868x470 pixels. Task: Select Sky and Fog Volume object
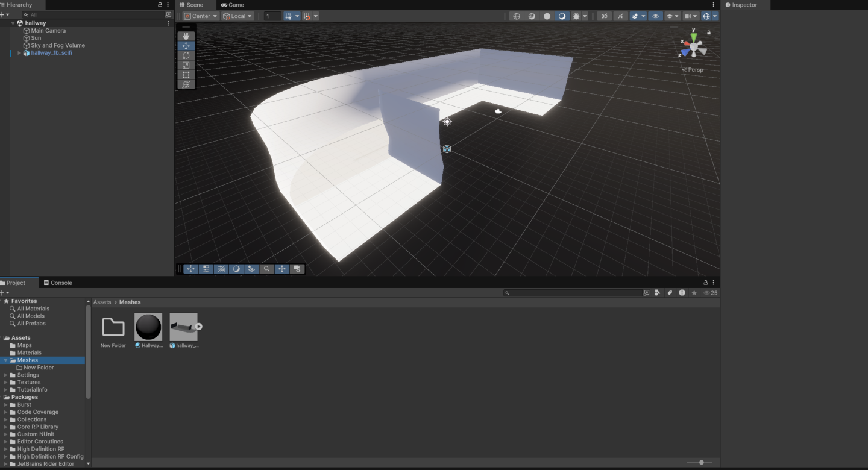click(x=58, y=45)
